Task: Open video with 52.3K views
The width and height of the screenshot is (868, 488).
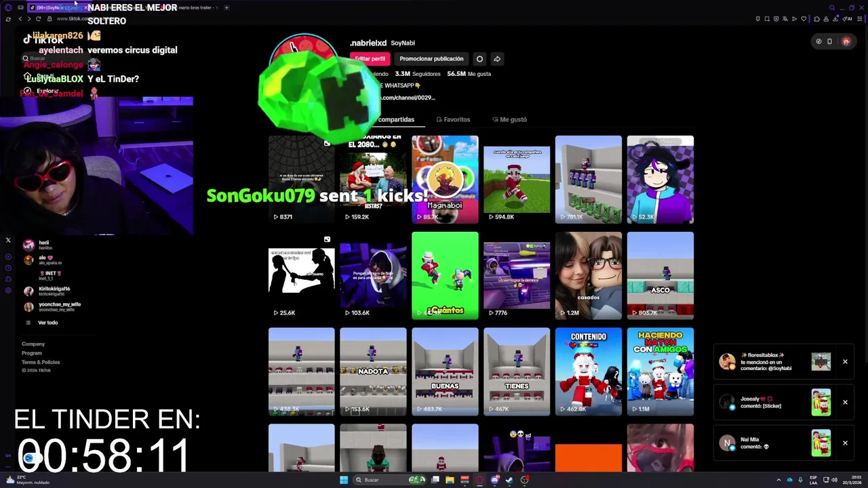Action: click(660, 180)
